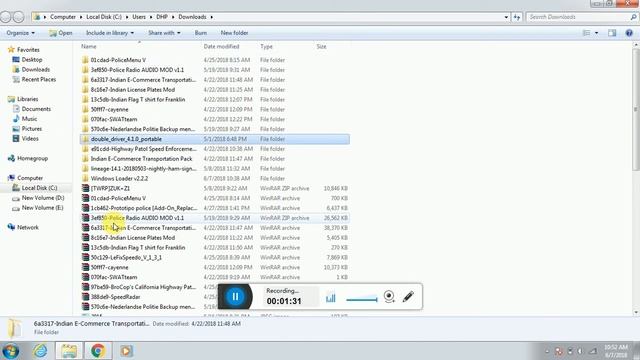Select New Volume (D:) drive
The height and width of the screenshot is (360, 640).
point(38,198)
